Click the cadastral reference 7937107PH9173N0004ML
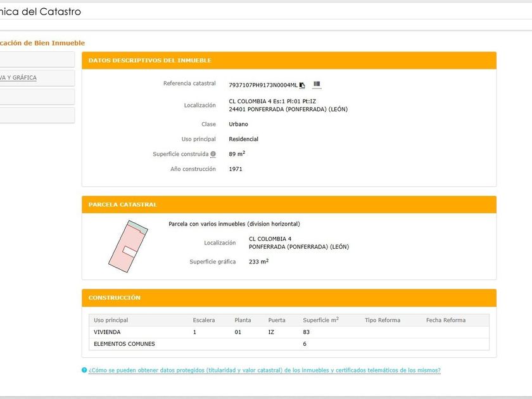 point(263,85)
